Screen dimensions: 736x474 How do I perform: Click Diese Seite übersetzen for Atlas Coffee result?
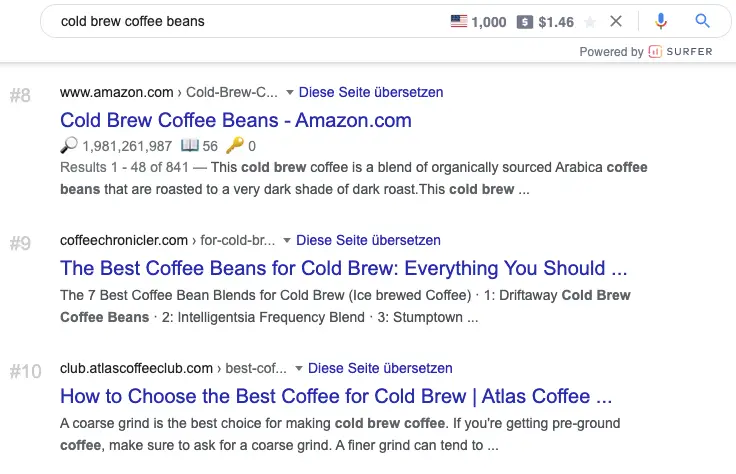tap(380, 368)
